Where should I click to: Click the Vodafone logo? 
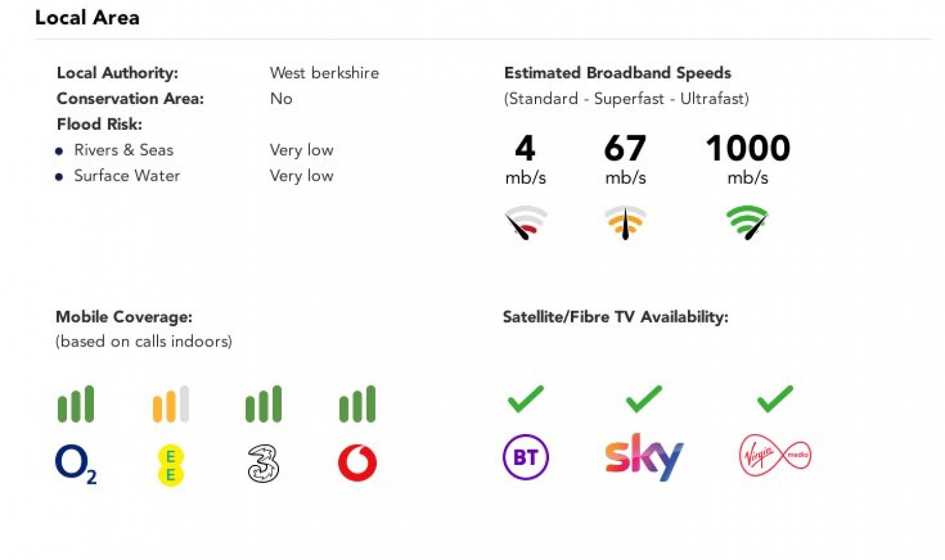(x=357, y=463)
